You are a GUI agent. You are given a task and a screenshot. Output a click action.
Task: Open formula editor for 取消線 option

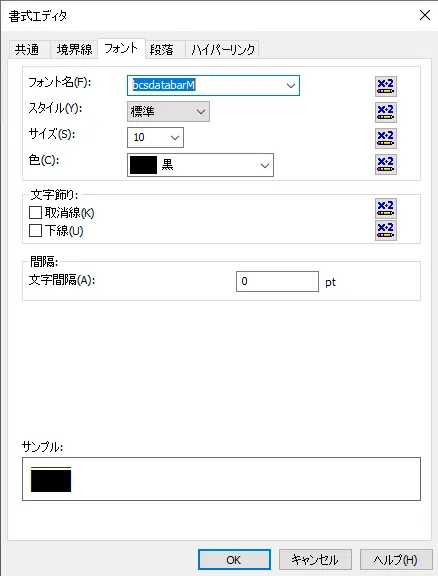click(385, 208)
